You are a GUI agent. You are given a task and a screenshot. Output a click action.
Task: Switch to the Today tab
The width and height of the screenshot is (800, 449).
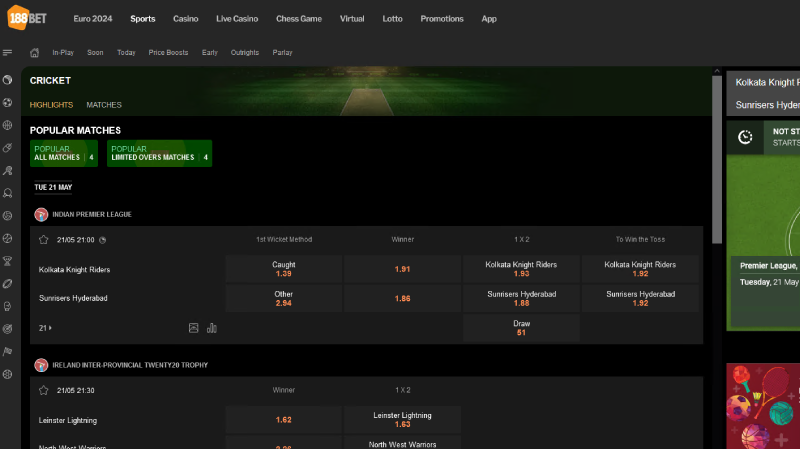(126, 53)
